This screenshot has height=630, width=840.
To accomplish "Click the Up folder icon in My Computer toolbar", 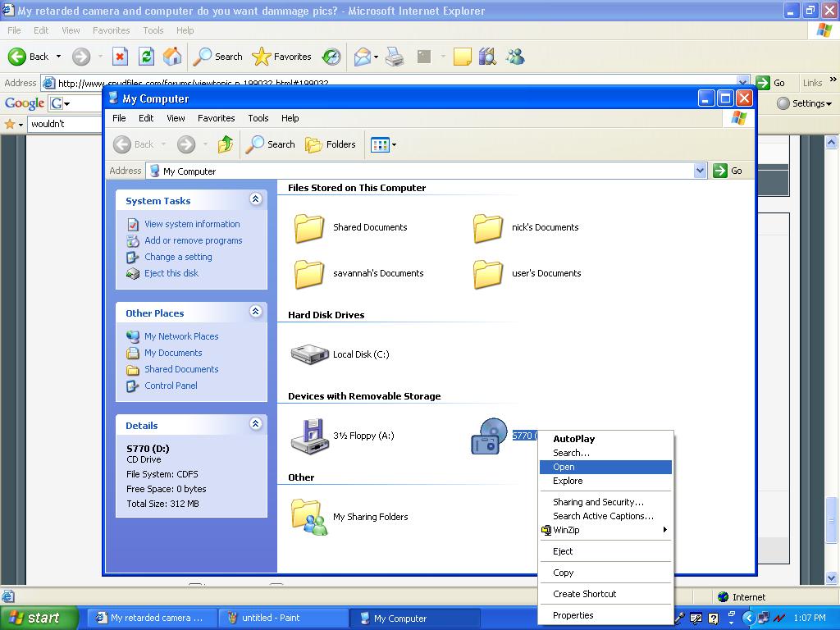I will [226, 144].
